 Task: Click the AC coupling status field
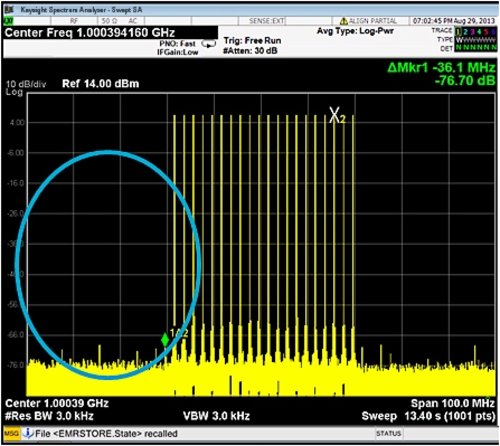[x=133, y=21]
